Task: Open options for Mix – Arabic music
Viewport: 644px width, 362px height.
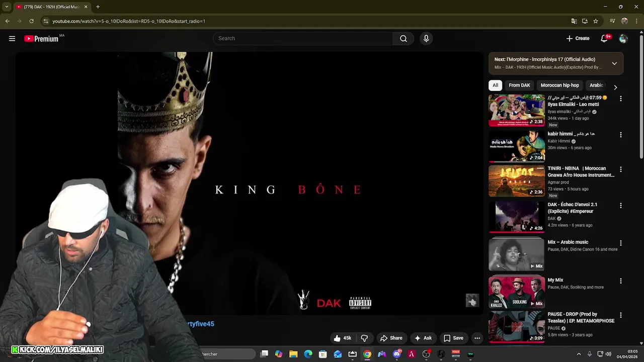Action: click(x=620, y=243)
